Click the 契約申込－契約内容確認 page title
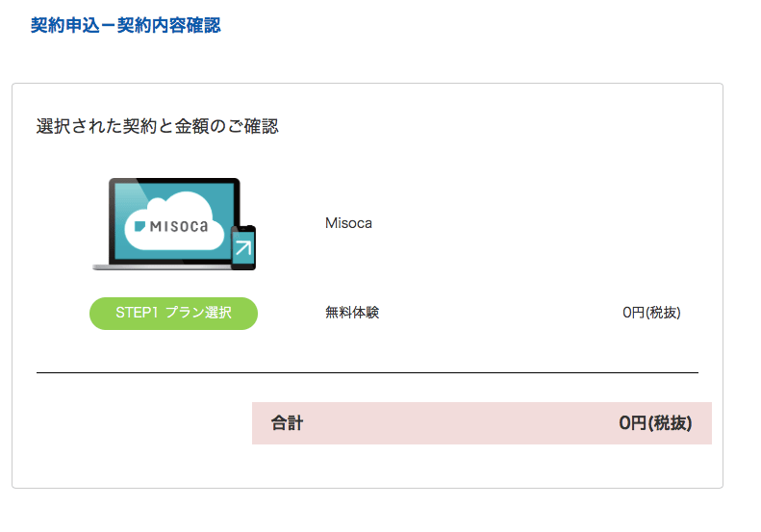This screenshot has width=761, height=532. 126,26
